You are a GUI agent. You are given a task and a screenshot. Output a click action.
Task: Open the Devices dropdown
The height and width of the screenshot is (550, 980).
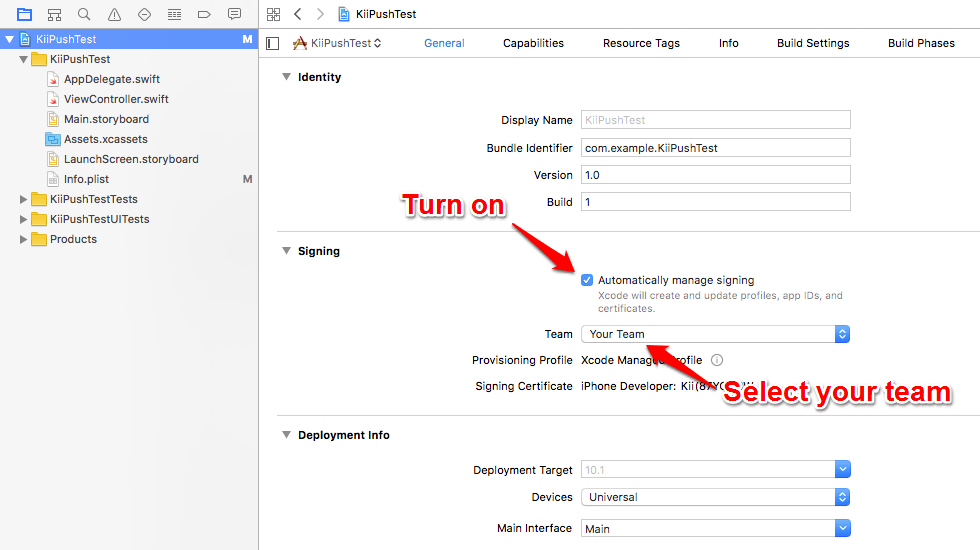pos(715,497)
